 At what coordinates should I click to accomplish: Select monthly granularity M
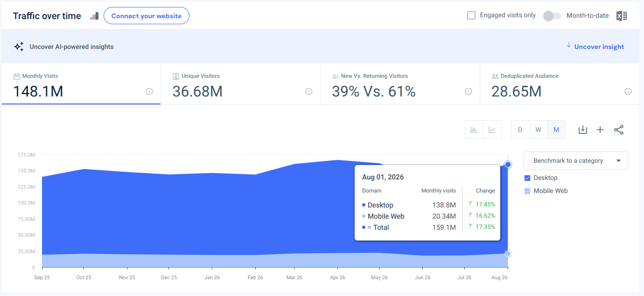[556, 130]
